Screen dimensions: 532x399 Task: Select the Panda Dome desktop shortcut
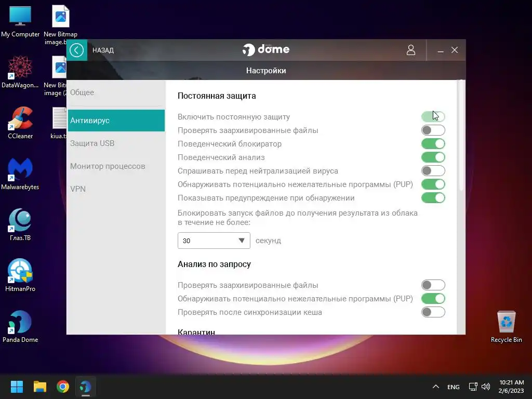tap(20, 326)
